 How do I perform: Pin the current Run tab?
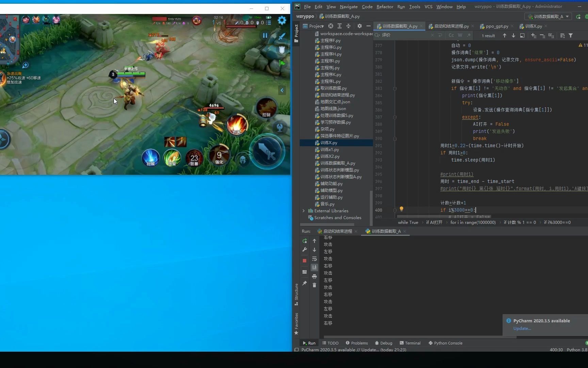(305, 283)
